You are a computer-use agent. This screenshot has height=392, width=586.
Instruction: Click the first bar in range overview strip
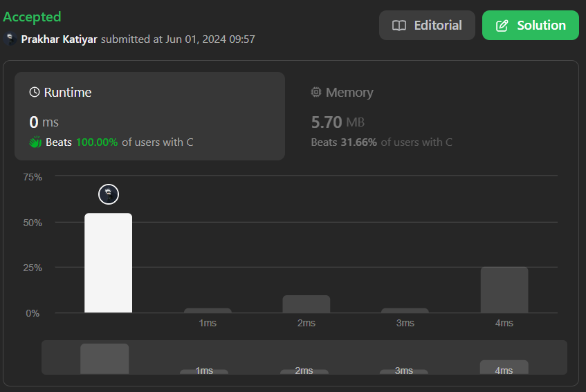tap(104, 359)
